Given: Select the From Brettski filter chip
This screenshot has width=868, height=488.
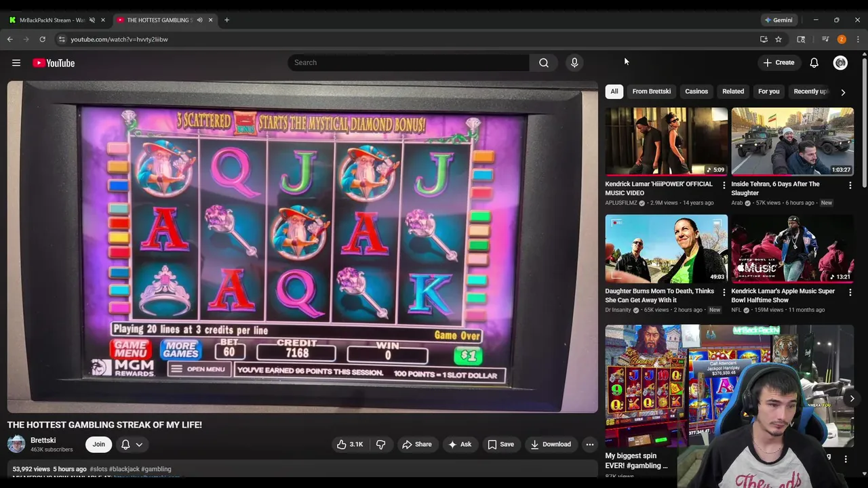Looking at the screenshot, I should coord(652,91).
